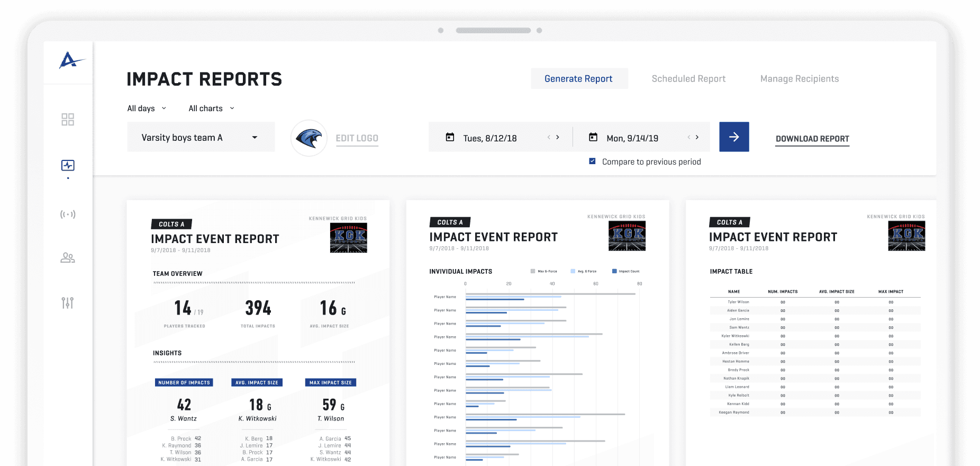980x466 pixels.
Task: Expand the All charts dropdown
Action: coord(211,109)
